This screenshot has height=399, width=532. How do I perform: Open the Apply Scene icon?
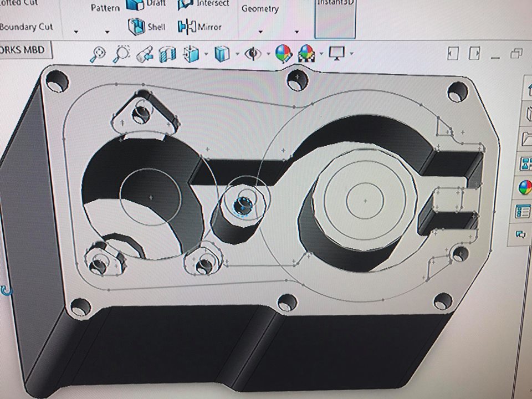click(x=305, y=54)
